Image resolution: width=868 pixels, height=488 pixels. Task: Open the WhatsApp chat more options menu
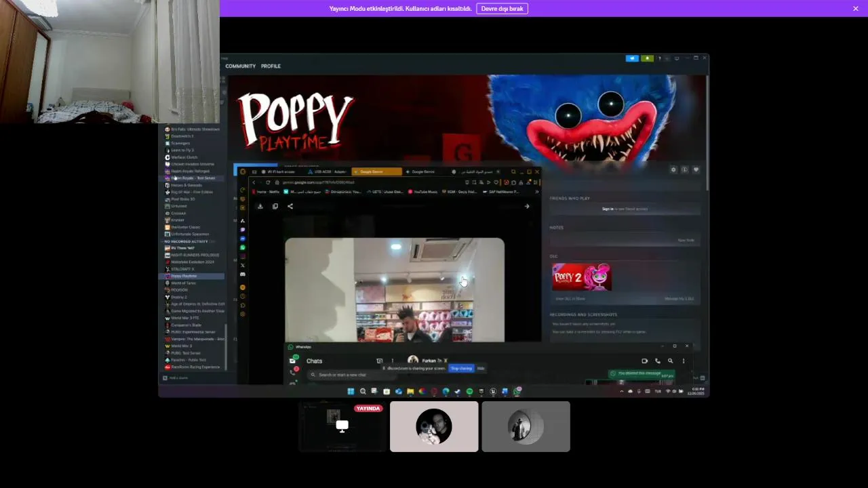pos(684,361)
